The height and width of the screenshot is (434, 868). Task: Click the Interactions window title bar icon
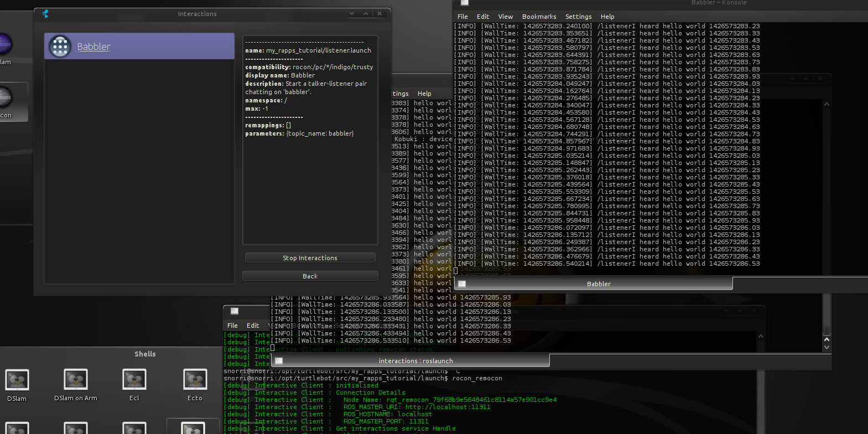point(45,14)
